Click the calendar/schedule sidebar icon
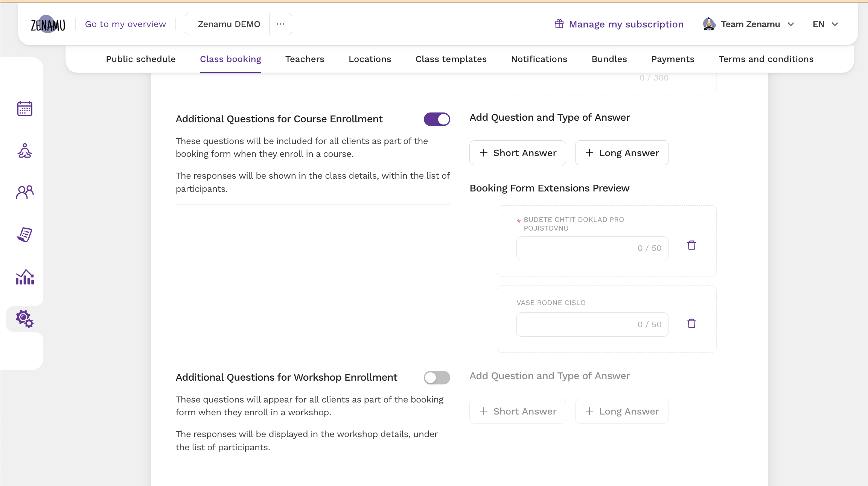This screenshot has width=868, height=486. [x=24, y=108]
